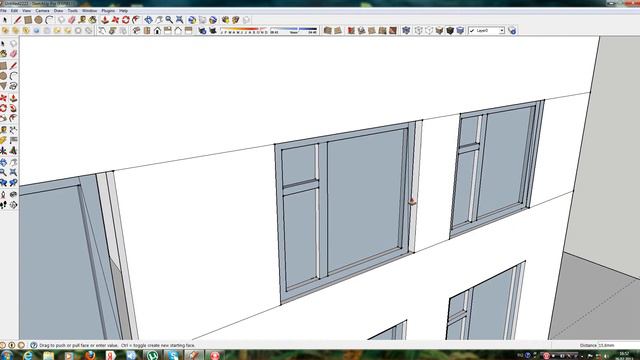640x360 pixels.
Task: Select Axes tool in left palette
Action: coord(4,151)
